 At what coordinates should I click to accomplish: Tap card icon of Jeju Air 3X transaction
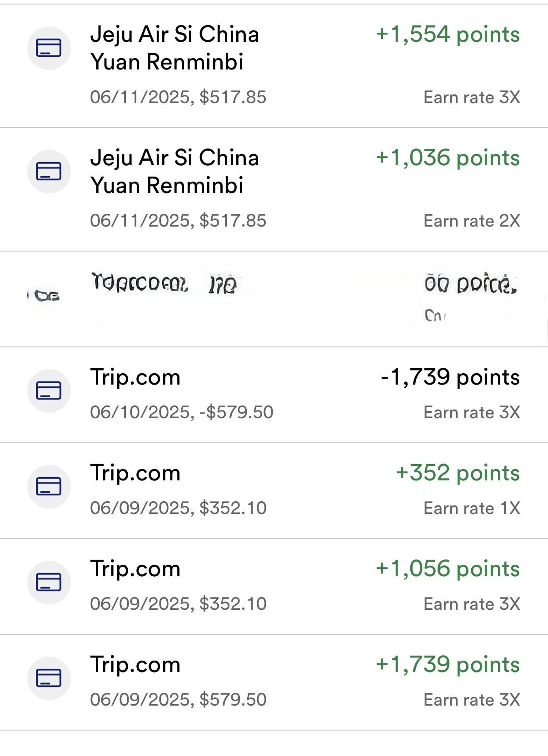point(49,48)
